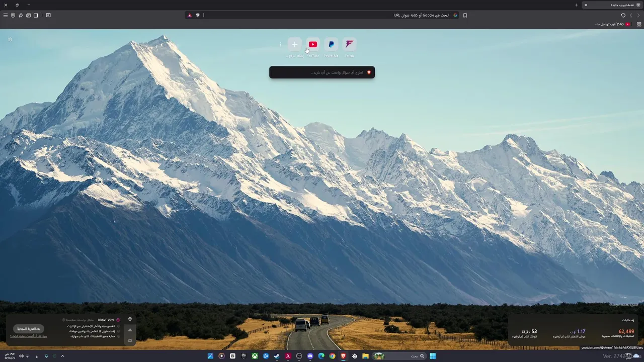
Task: Click the left-pointing navigation arrow in toolbar
Action: pyautogui.click(x=631, y=15)
